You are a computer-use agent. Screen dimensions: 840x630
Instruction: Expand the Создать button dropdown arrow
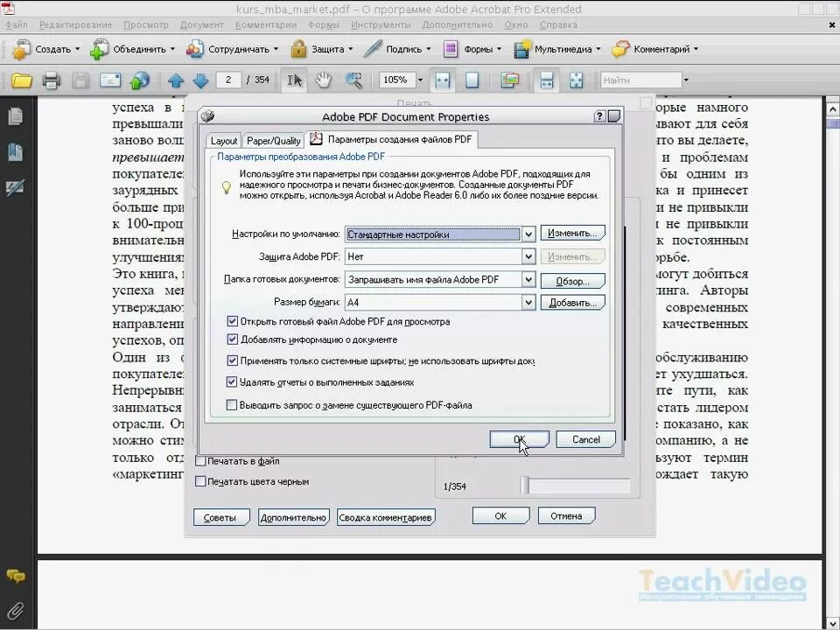tap(77, 49)
